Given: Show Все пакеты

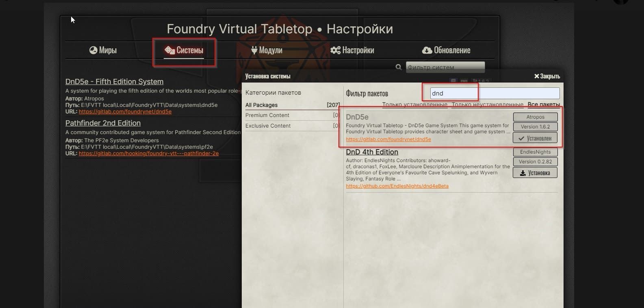Looking at the screenshot, I should (544, 104).
